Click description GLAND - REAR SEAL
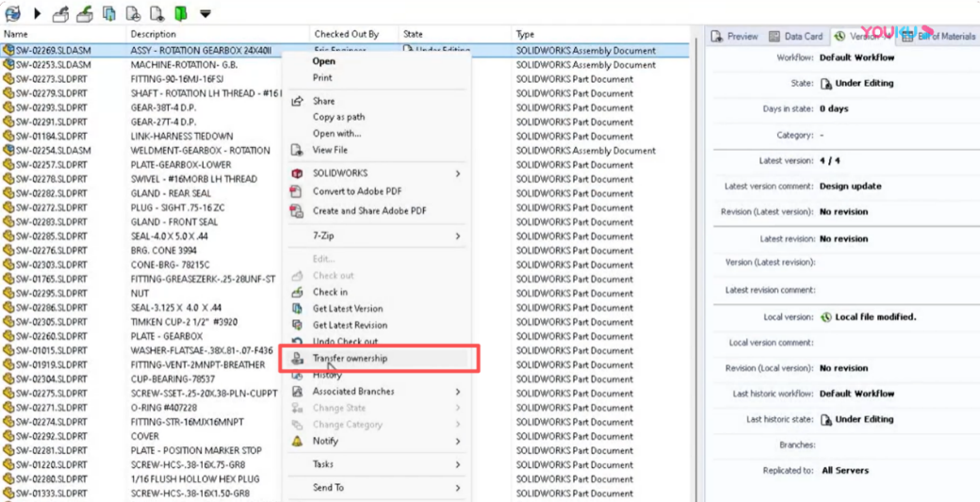This screenshot has height=502, width=980. point(171,194)
